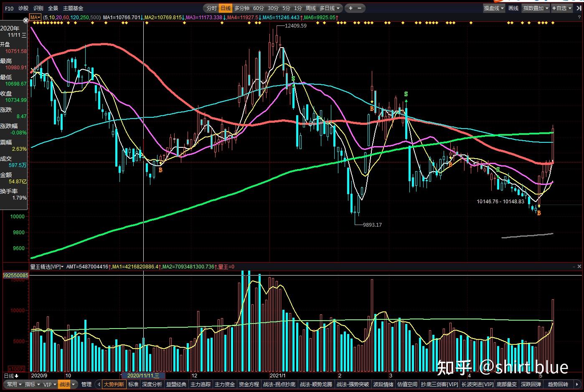Click the AMT=5487004416 value text
The height and width of the screenshot is (392, 584).
click(x=87, y=266)
